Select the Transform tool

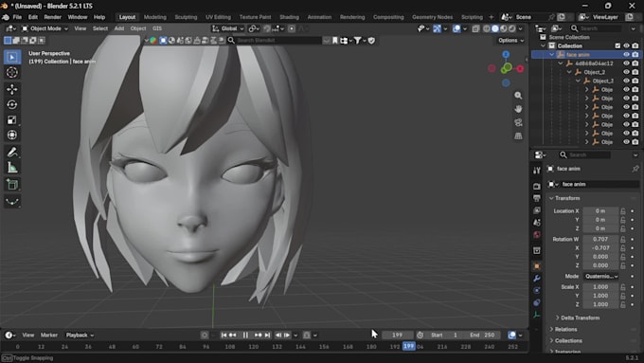(12, 135)
